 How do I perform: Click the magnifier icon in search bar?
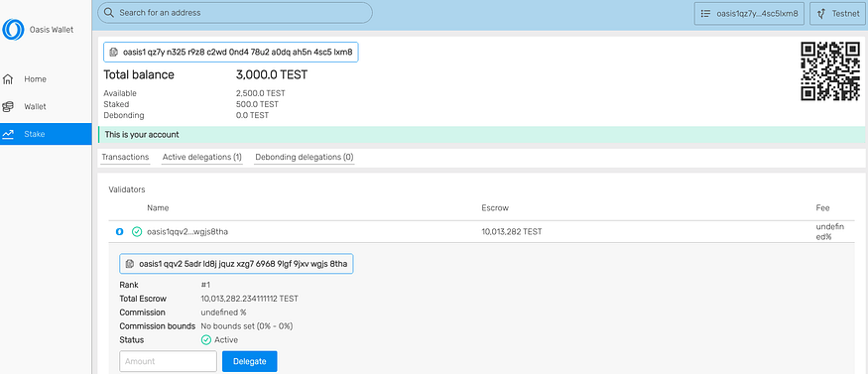tap(109, 12)
